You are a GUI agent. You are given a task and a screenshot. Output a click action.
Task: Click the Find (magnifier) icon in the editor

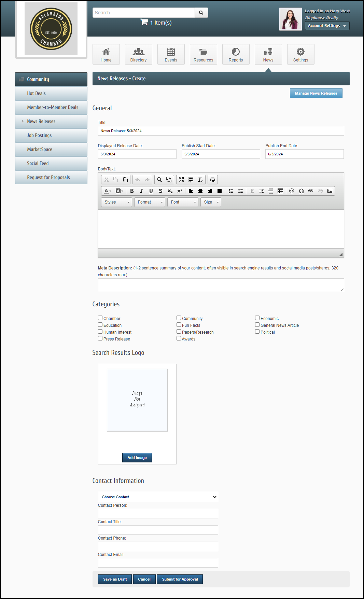159,180
